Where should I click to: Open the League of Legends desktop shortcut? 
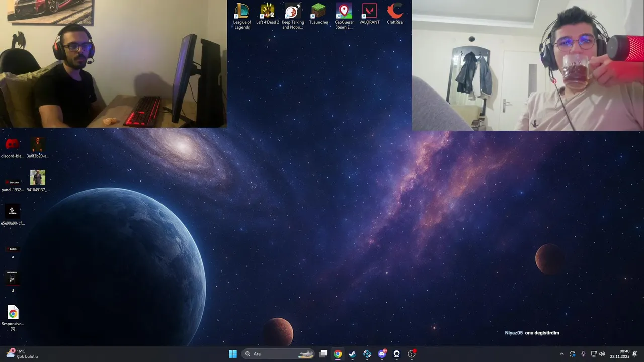242,16
